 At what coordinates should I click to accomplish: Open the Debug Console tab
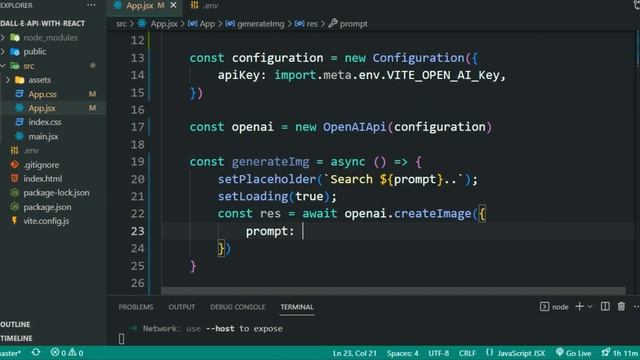(x=238, y=307)
